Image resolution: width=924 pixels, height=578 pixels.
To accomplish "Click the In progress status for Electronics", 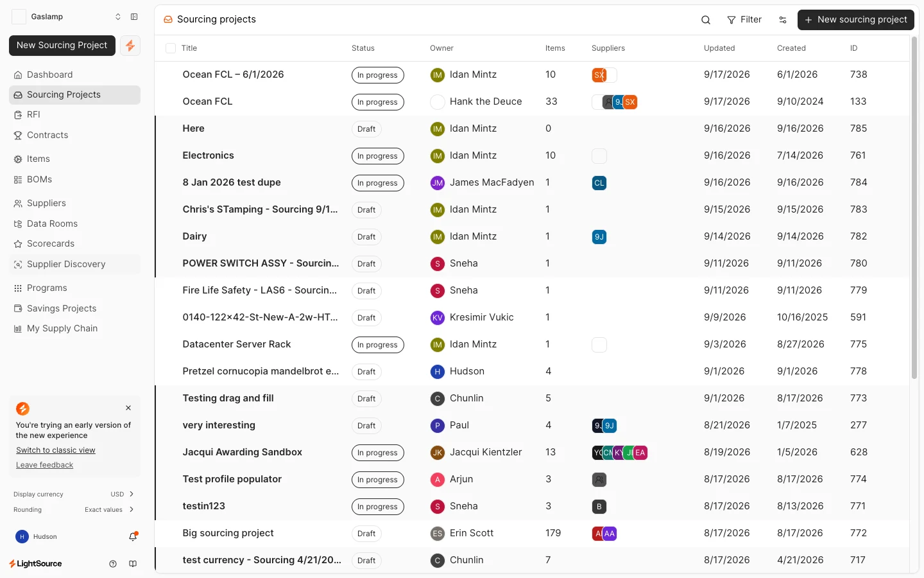I will 378,156.
